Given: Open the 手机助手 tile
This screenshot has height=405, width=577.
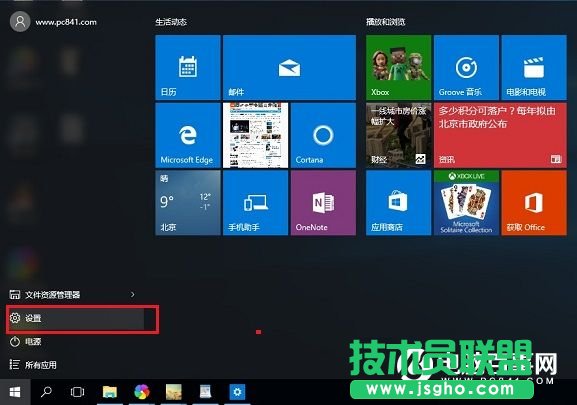Looking at the screenshot, I should coord(255,203).
